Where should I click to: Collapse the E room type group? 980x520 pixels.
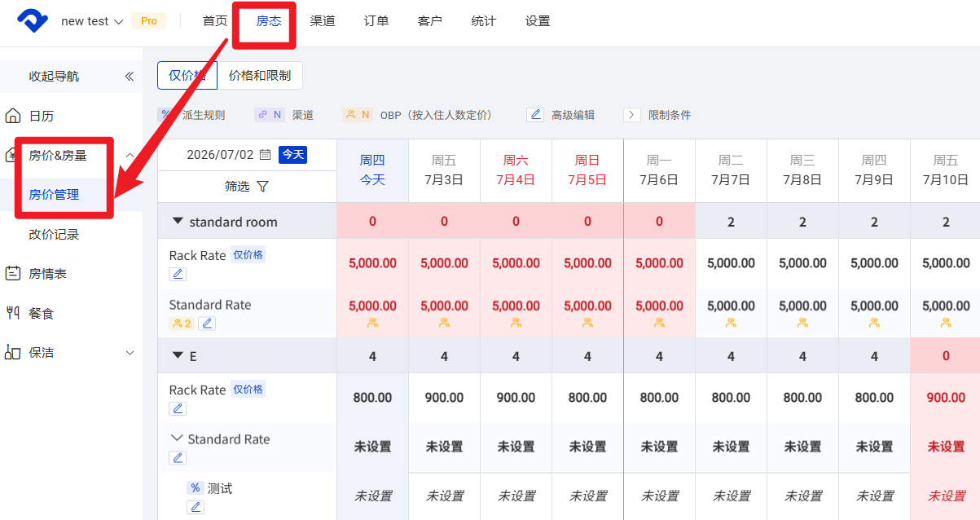coord(178,356)
